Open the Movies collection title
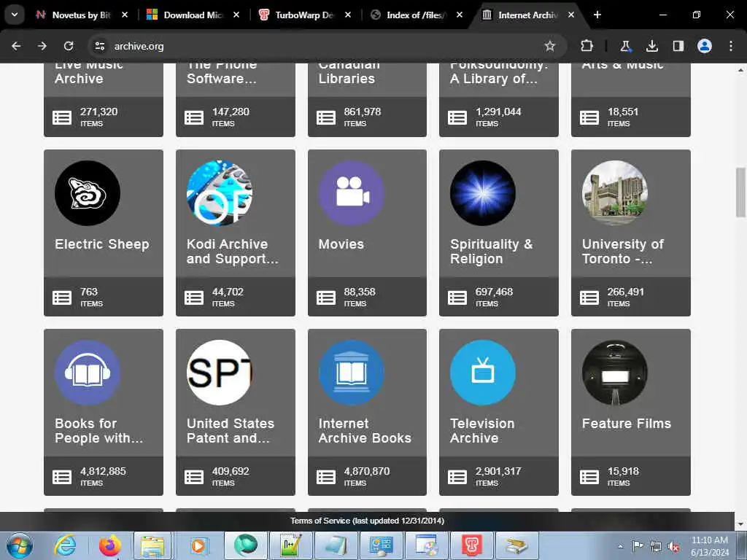Viewport: 747px width, 560px height. [x=341, y=244]
